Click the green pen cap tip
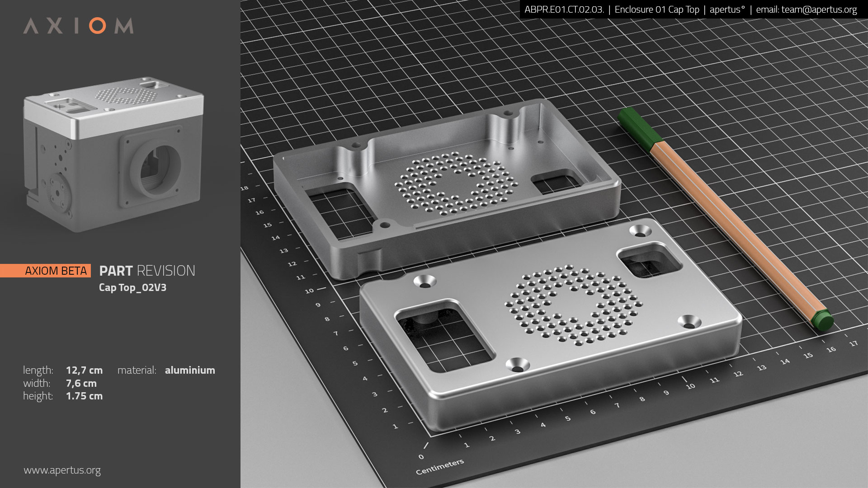The height and width of the screenshot is (488, 868). (822, 320)
